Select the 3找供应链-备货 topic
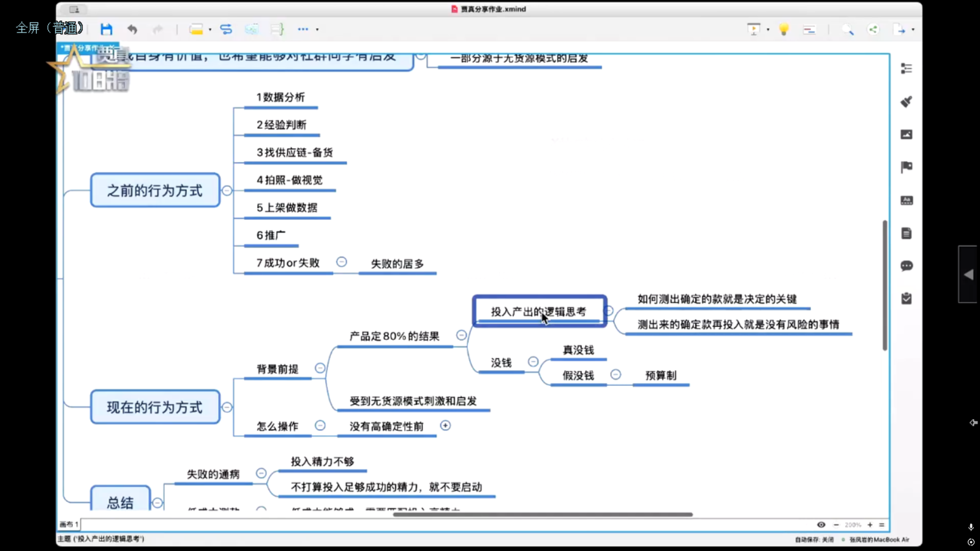The width and height of the screenshot is (980, 551). click(x=295, y=152)
